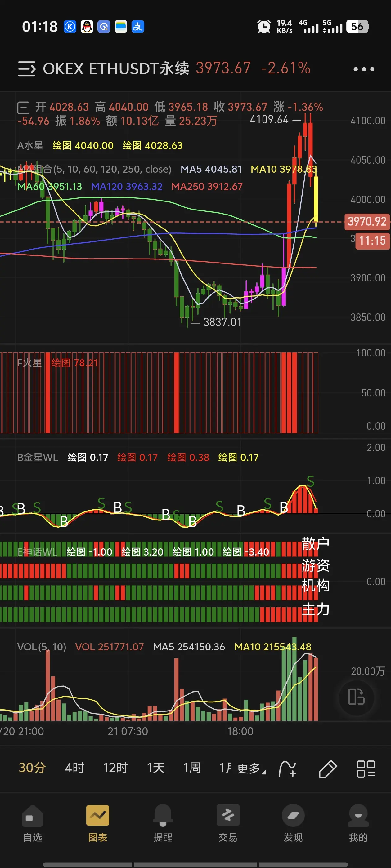Viewport: 391px width, 868px height.
Task: Tap the 11:15 countdown tag
Action: click(372, 241)
